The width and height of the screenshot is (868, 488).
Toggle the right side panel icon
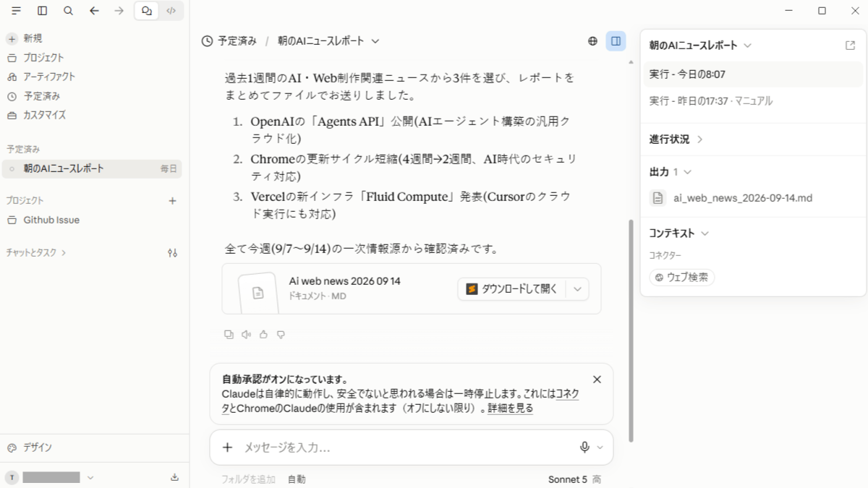pyautogui.click(x=616, y=41)
